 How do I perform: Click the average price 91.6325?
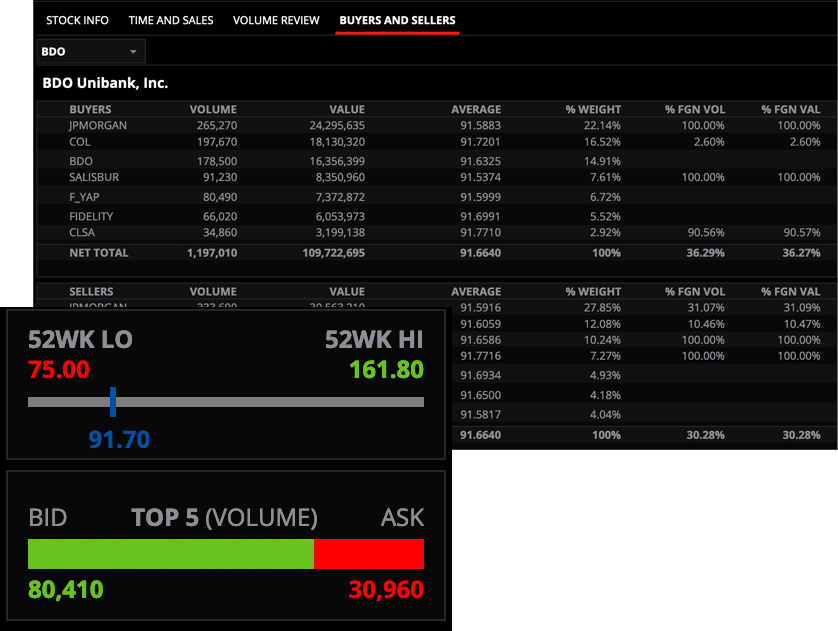[481, 161]
